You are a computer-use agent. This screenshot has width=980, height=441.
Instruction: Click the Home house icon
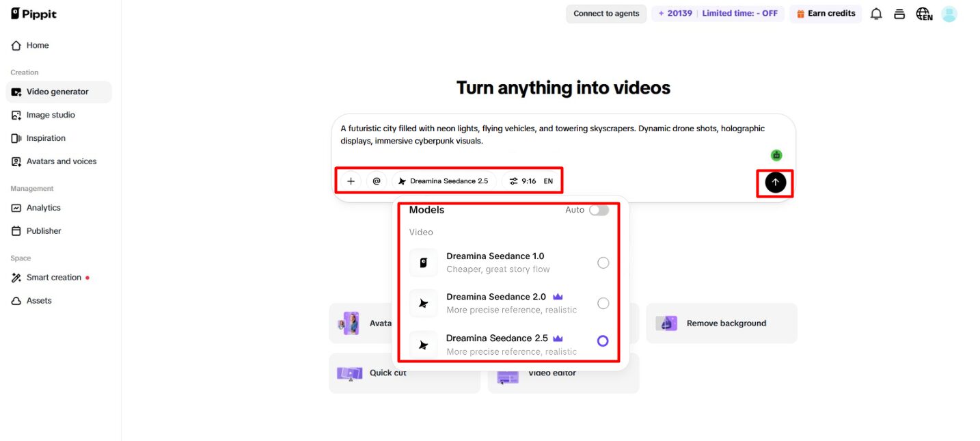pyautogui.click(x=16, y=45)
